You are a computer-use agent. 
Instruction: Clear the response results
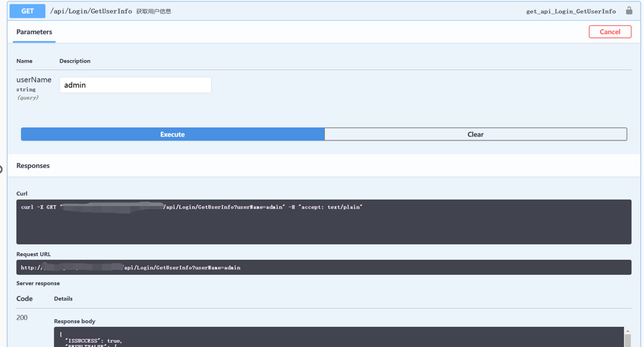pos(476,134)
